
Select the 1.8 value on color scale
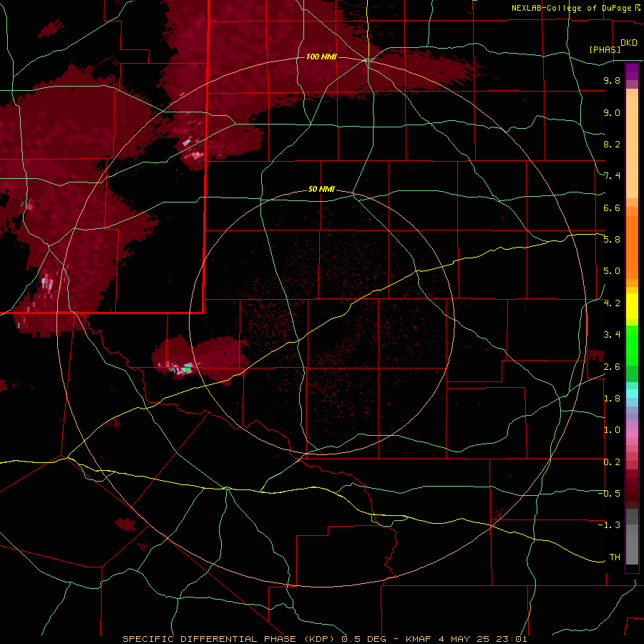[x=612, y=398]
